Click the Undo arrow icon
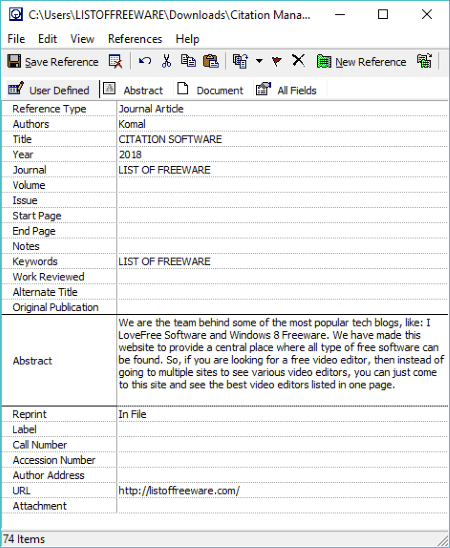Screen dimensions: 450x548 (145, 61)
